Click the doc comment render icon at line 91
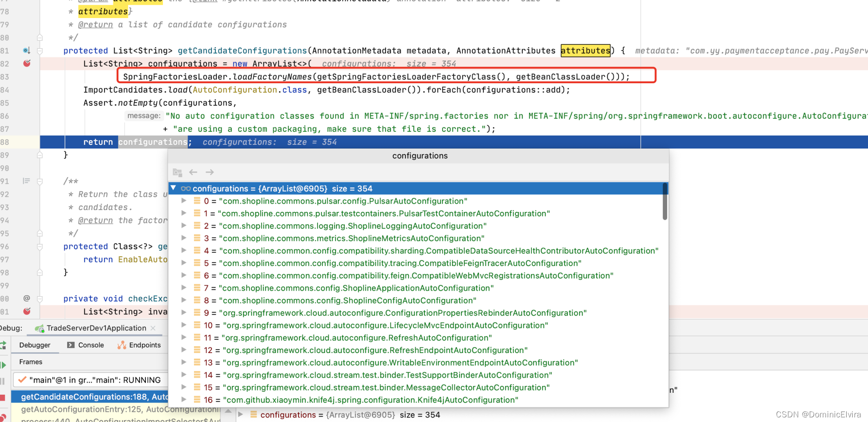868x422 pixels. click(x=26, y=181)
